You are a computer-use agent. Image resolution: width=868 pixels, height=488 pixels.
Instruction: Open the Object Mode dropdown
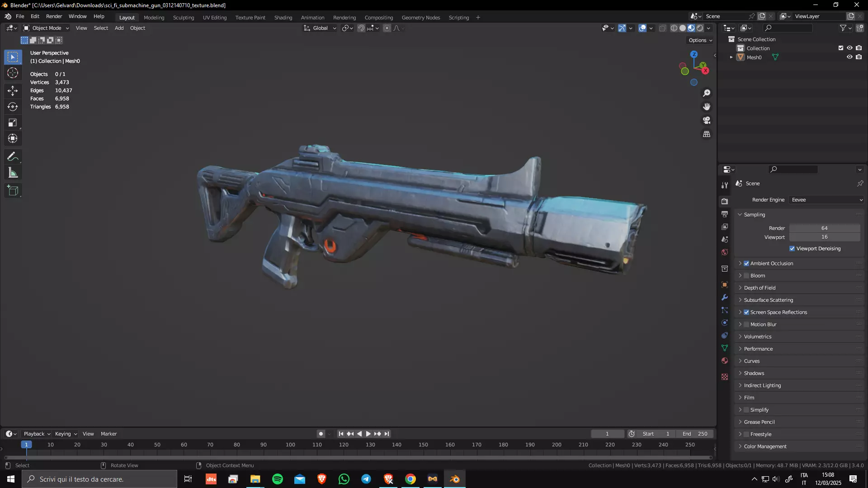47,28
